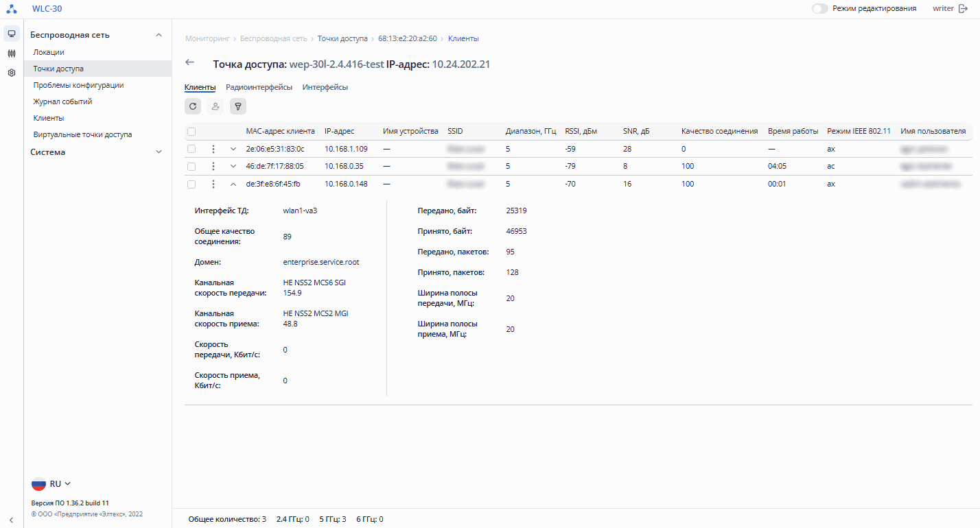980x528 pixels.
Task: Collapse details for client de:3f:e8:6f:45:fb
Action: (233, 184)
